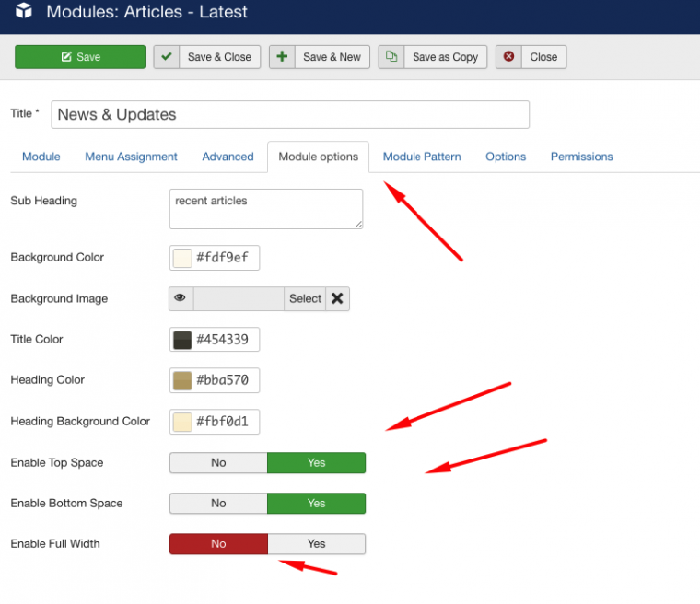Preview background image with eye icon

coord(181,298)
